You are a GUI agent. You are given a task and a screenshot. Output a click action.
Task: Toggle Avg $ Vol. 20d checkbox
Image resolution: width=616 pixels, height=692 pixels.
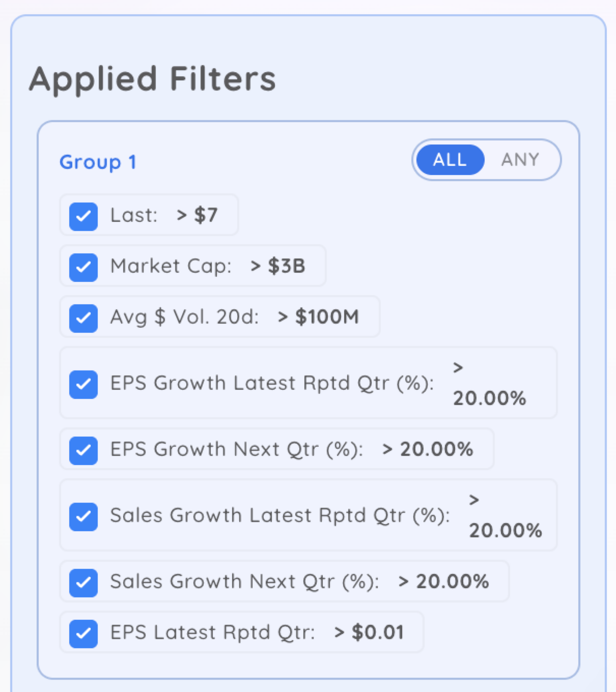[x=83, y=318]
